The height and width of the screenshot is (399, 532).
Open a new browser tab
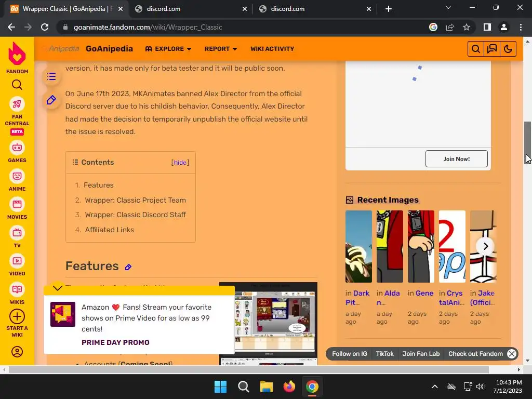(389, 9)
